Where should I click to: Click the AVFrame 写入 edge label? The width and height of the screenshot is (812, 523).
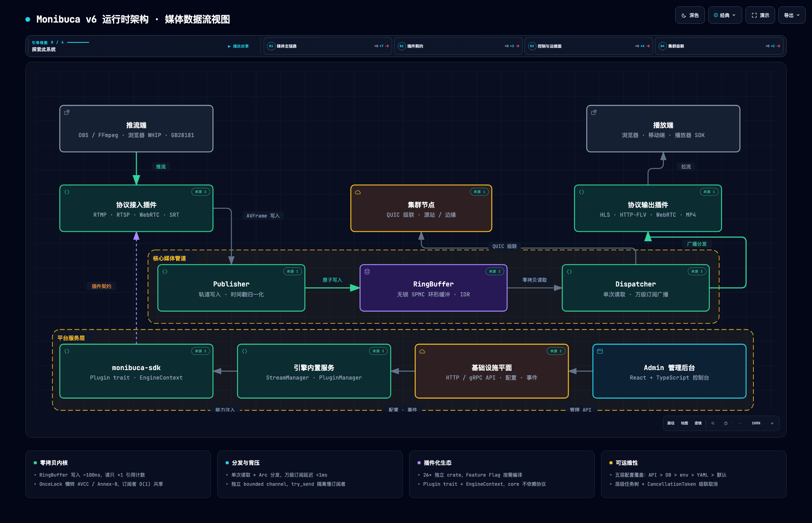263,216
